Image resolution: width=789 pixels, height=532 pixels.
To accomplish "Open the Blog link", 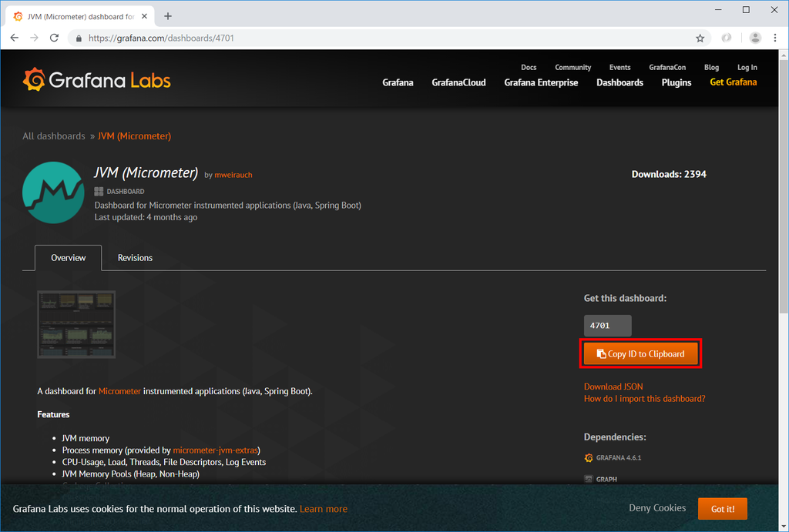I will click(711, 68).
